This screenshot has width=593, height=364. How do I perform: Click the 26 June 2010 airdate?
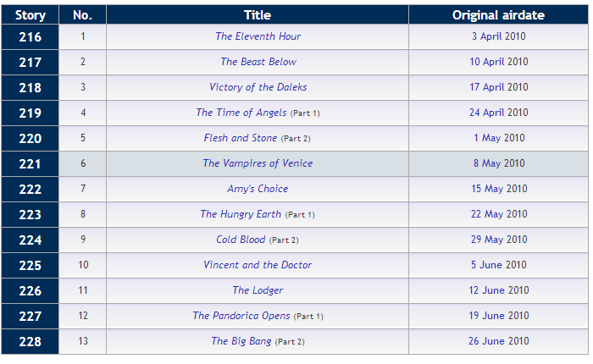[x=499, y=341]
